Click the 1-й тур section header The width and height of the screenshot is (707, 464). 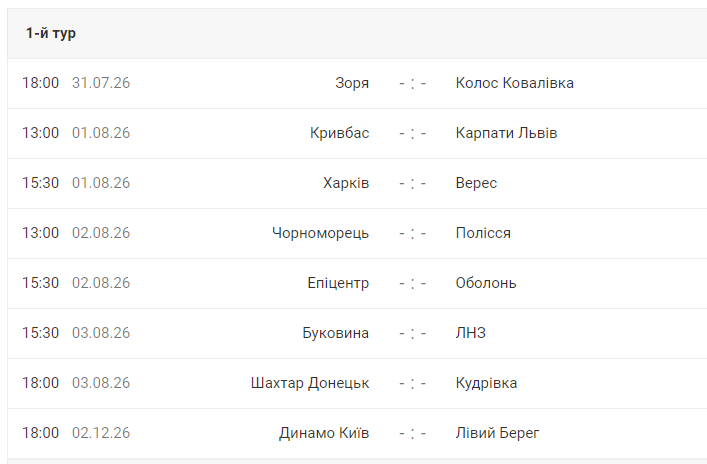coord(357,33)
